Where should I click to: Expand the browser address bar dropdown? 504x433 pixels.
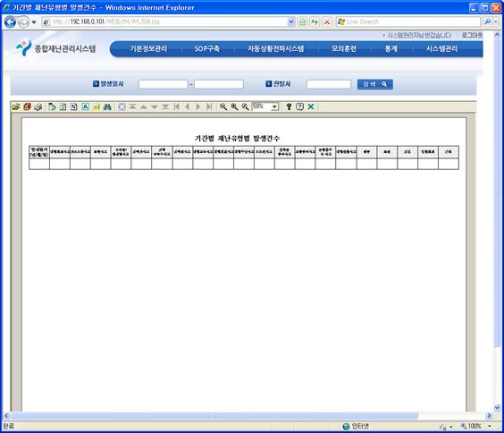tap(291, 21)
